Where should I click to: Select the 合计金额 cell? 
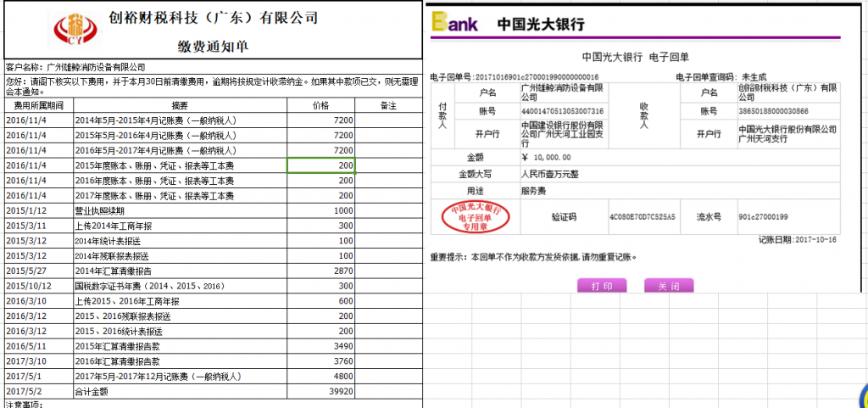click(x=180, y=392)
